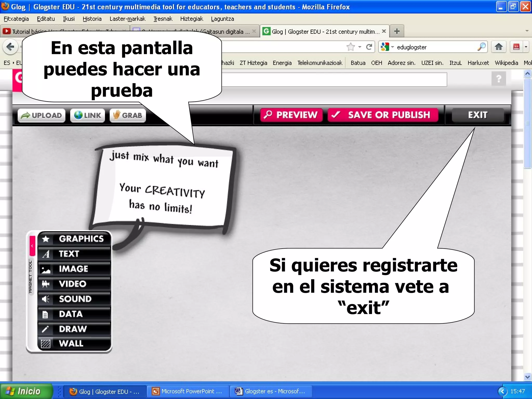Open the Image tool in magnet toolbar
The width and height of the screenshot is (532, 399).
click(x=74, y=269)
